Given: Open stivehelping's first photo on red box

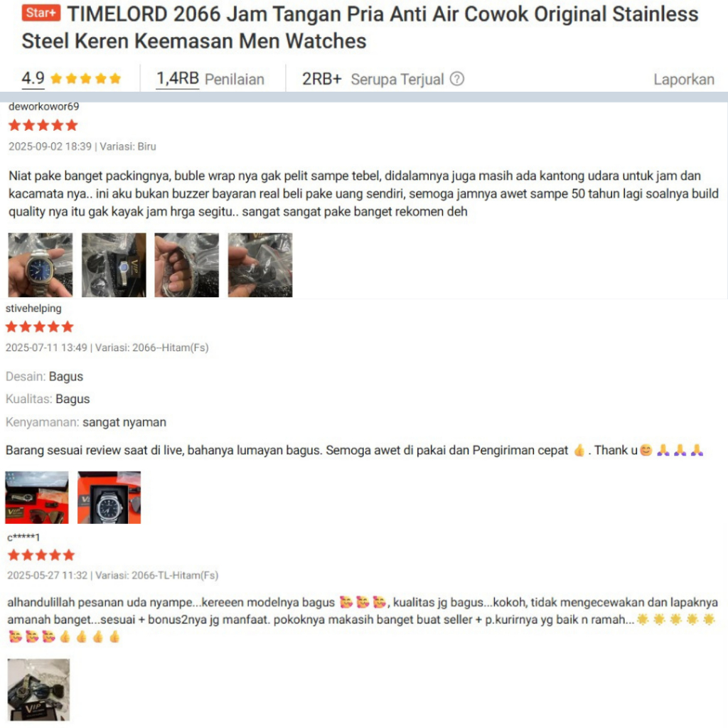Looking at the screenshot, I should [37, 498].
